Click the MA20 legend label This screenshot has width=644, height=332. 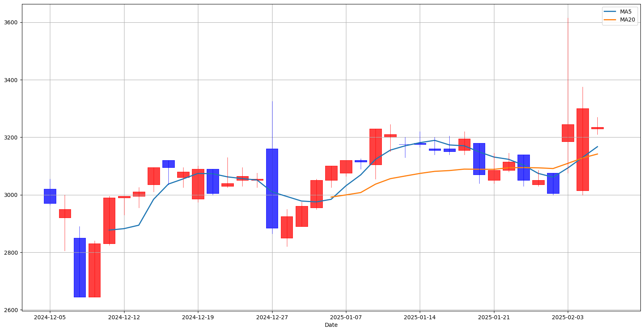click(x=627, y=20)
